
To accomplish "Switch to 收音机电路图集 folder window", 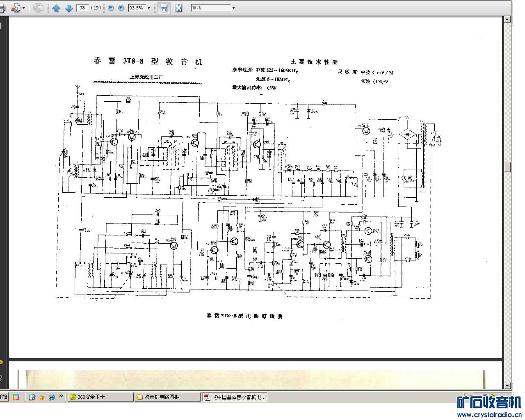I will coord(167,397).
